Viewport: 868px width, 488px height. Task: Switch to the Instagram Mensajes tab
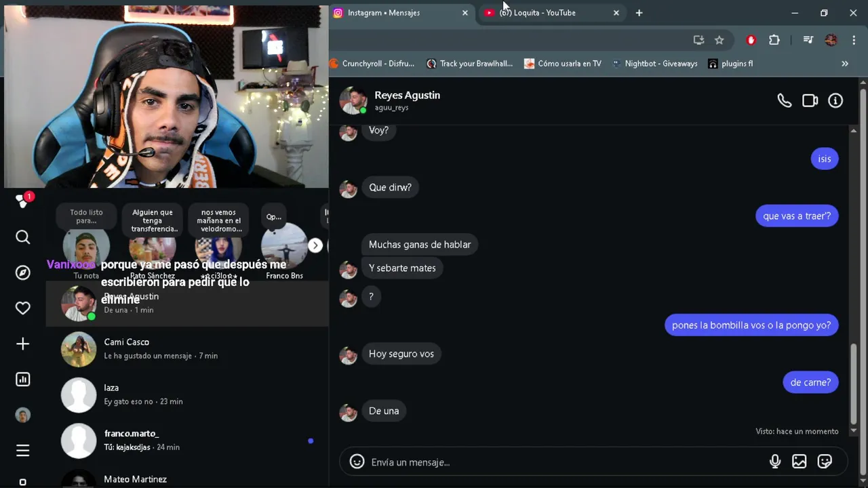(x=400, y=13)
